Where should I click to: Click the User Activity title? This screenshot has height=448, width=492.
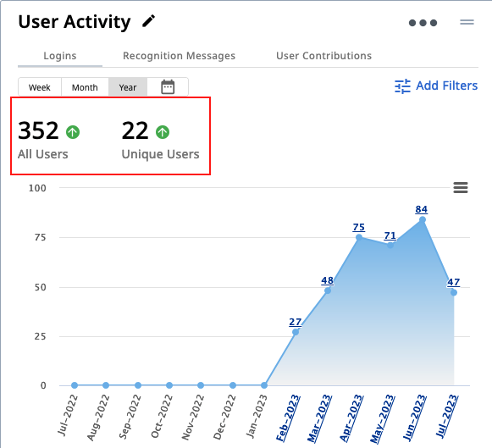(75, 22)
